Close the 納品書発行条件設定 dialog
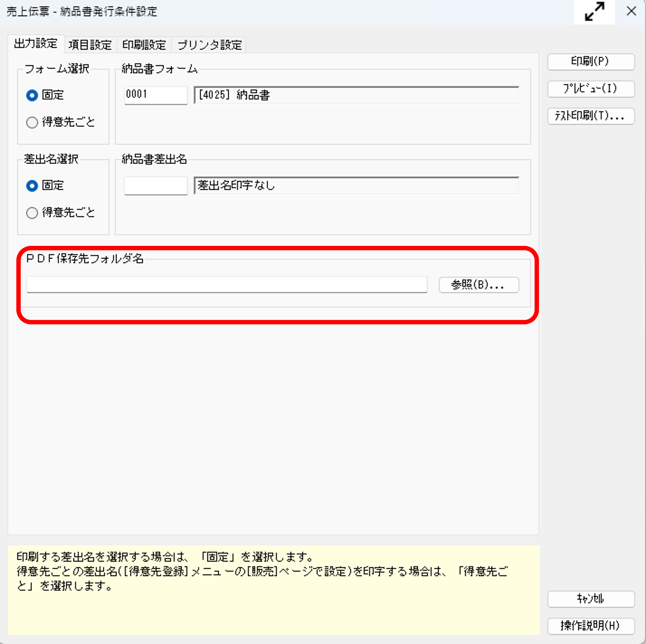The width and height of the screenshot is (646, 644). 631,11
